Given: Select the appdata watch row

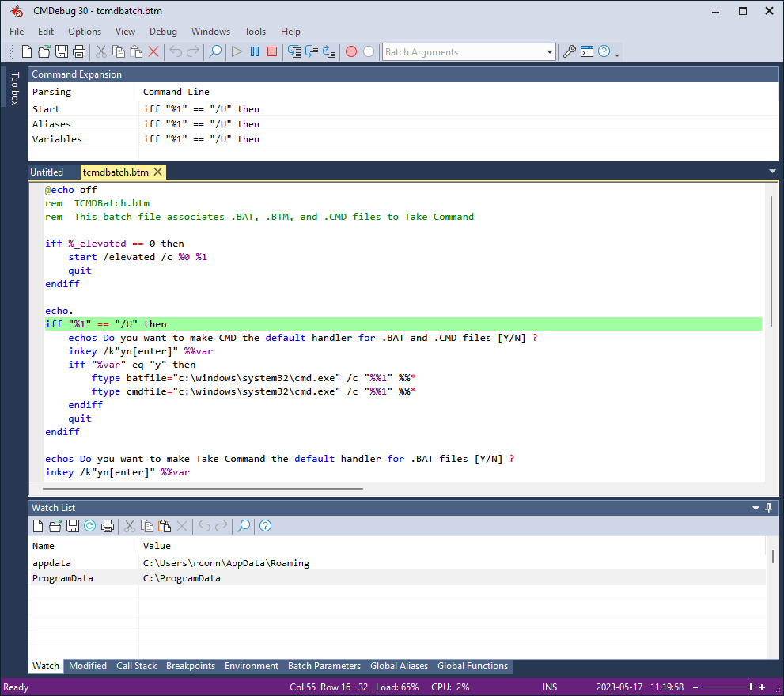Looking at the screenshot, I should click(x=397, y=563).
